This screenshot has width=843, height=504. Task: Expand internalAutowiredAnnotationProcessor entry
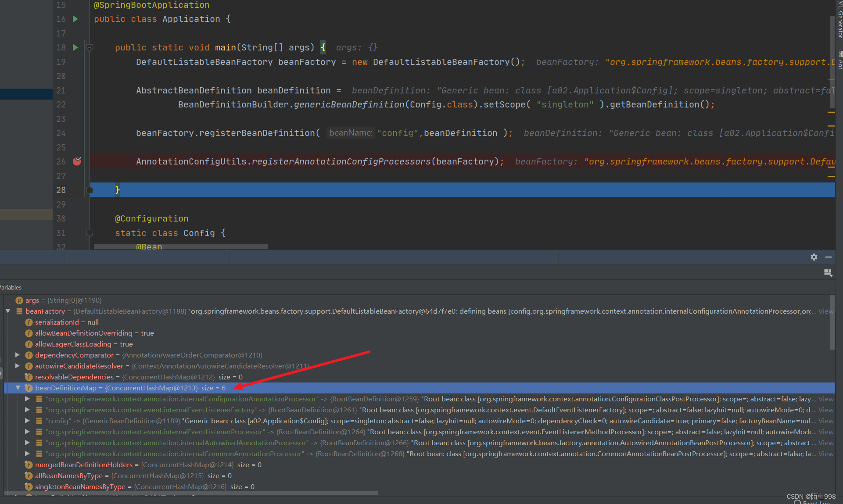pos(27,443)
